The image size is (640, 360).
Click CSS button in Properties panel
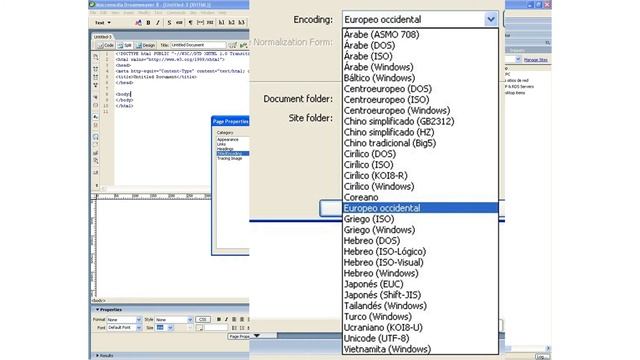coord(202,320)
